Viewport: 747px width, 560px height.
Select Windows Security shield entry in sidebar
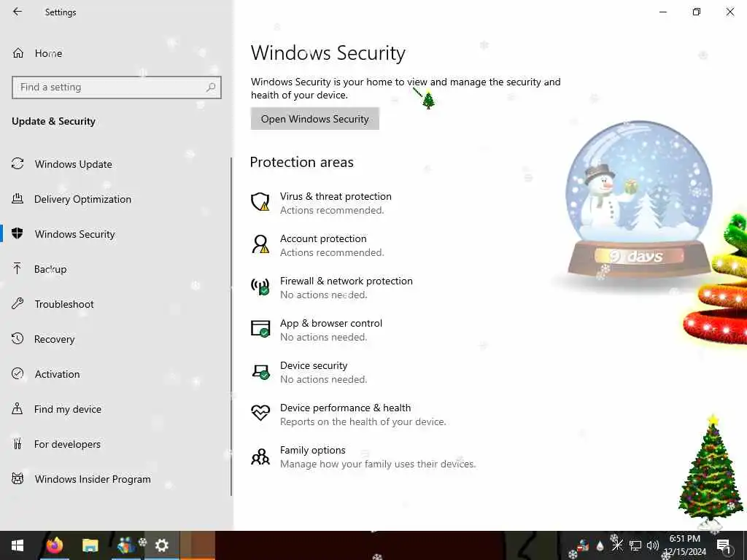point(63,234)
